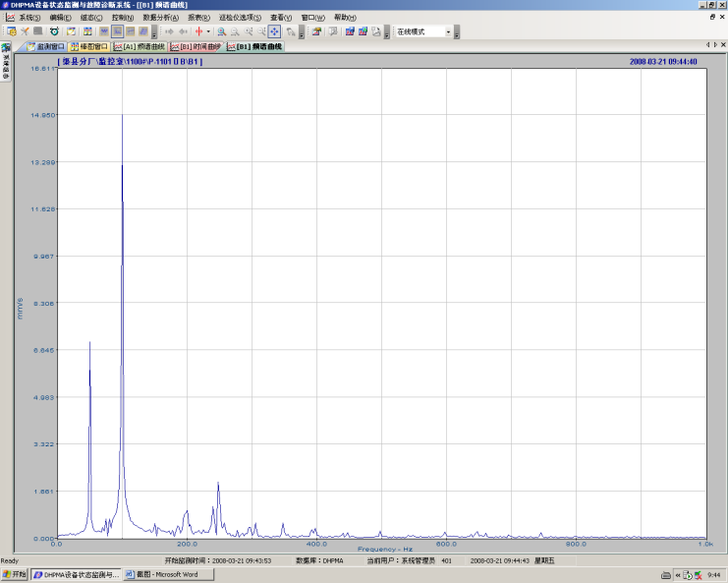Open the 在线模式 mode dropdown
Image resolution: width=728 pixels, height=583 pixels.
pos(448,31)
